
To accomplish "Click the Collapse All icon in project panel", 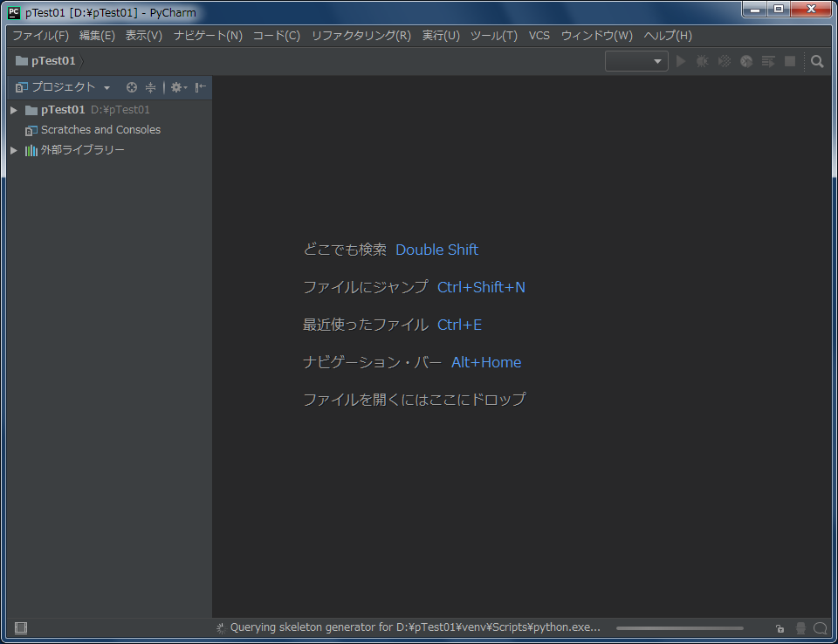I will click(x=151, y=87).
